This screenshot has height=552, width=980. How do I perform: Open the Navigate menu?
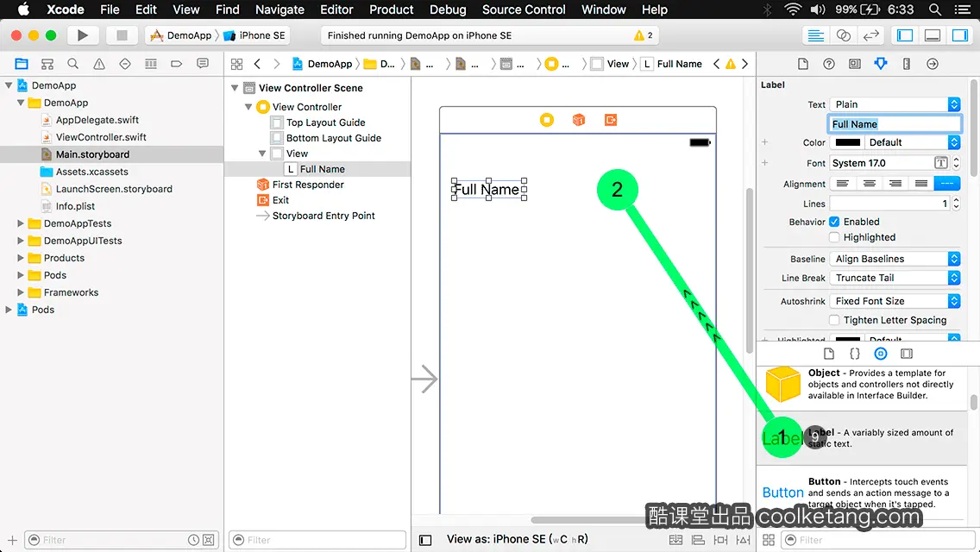click(280, 9)
